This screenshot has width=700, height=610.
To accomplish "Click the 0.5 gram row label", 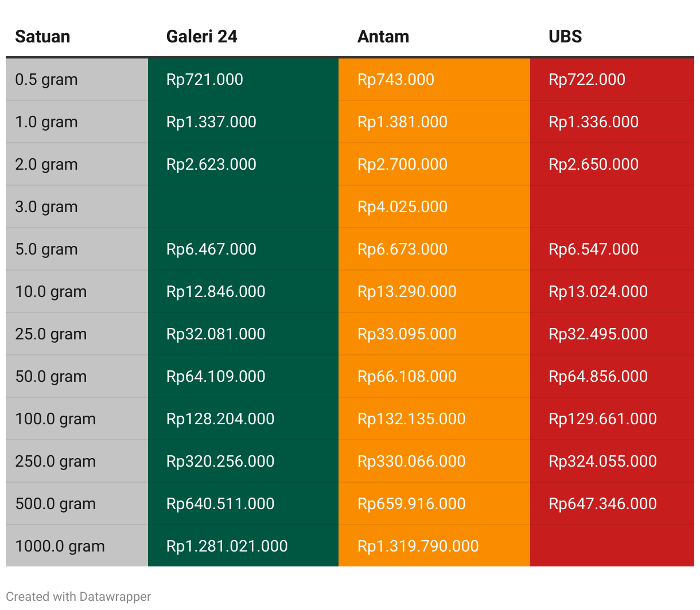I will pyautogui.click(x=46, y=79).
